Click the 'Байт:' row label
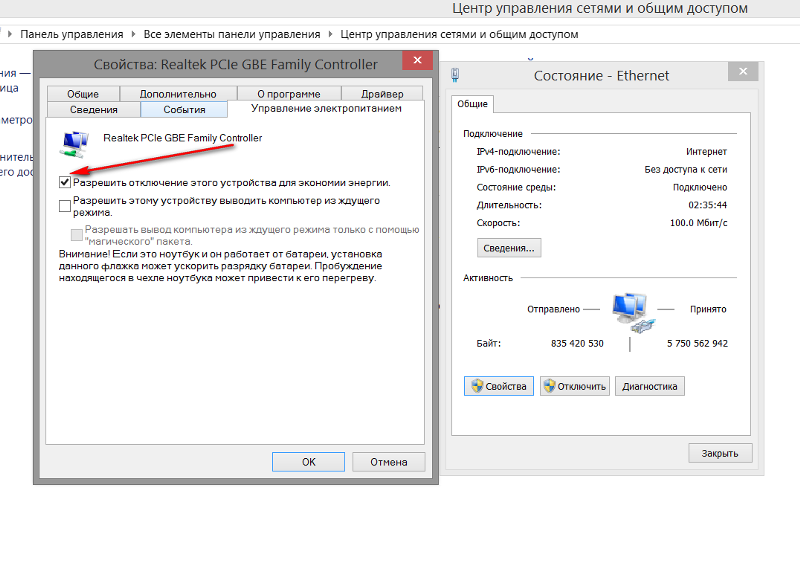 pos(489,343)
